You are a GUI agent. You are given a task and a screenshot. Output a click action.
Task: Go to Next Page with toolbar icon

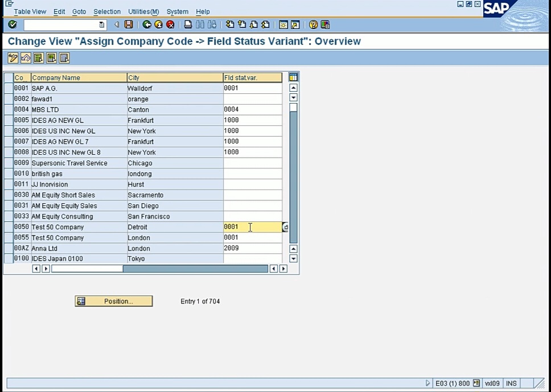[254, 24]
